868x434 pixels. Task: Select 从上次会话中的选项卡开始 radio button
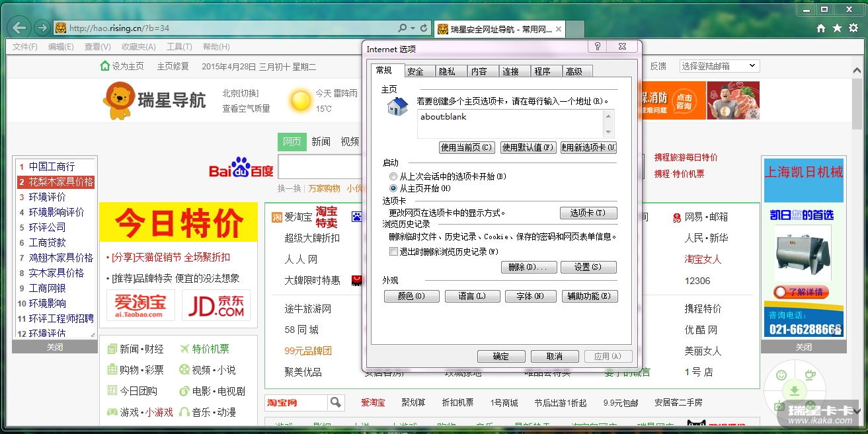point(393,177)
